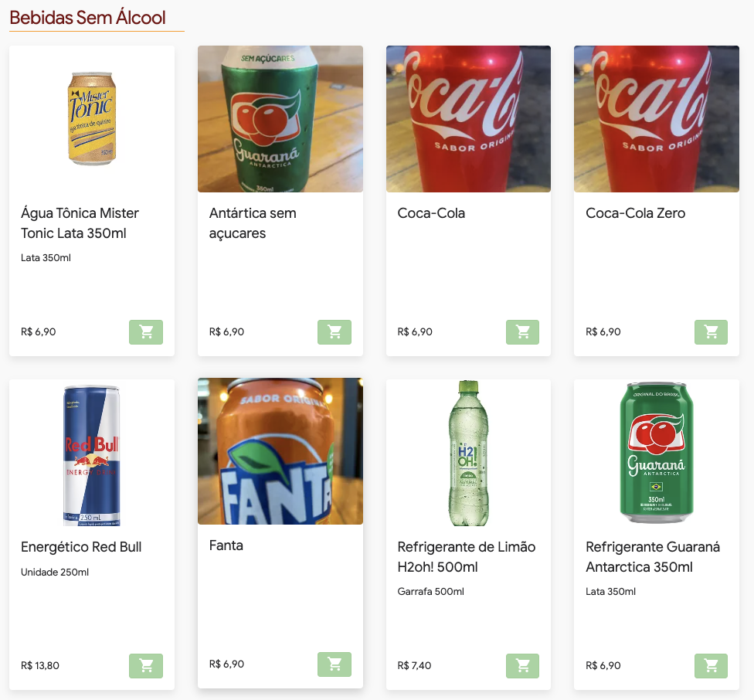The height and width of the screenshot is (700, 754).
Task: View the Coca-Cola Zero product photo
Action: click(657, 119)
